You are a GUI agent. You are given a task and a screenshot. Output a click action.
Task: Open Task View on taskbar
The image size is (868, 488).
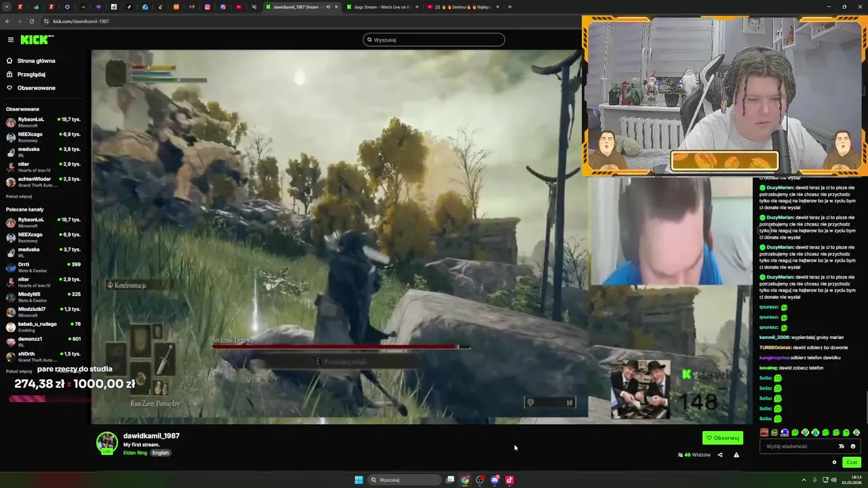click(x=450, y=480)
